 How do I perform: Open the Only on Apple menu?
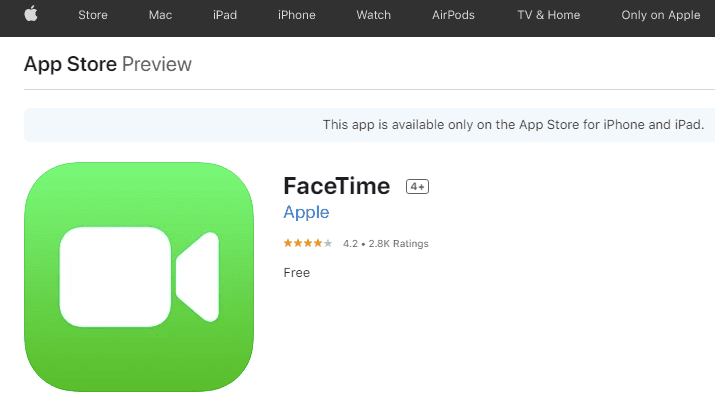point(660,15)
